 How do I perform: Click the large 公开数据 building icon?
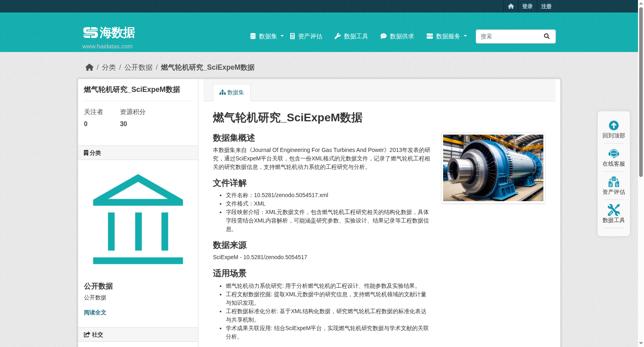[138, 219]
